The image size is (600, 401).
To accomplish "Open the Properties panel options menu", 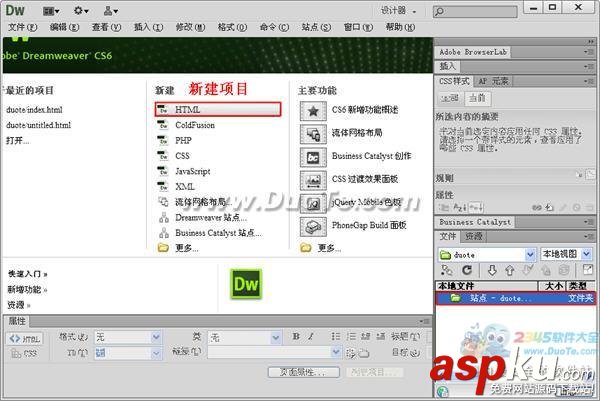I will [424, 321].
